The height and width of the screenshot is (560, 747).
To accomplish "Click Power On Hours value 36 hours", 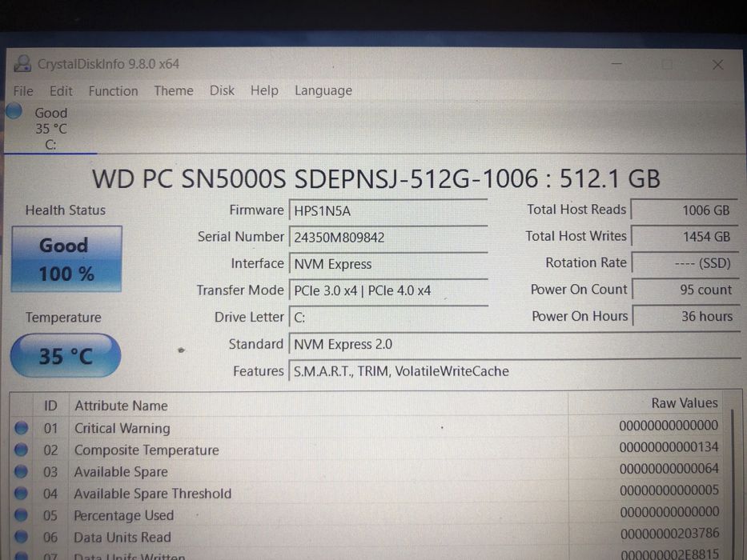I will [686, 316].
